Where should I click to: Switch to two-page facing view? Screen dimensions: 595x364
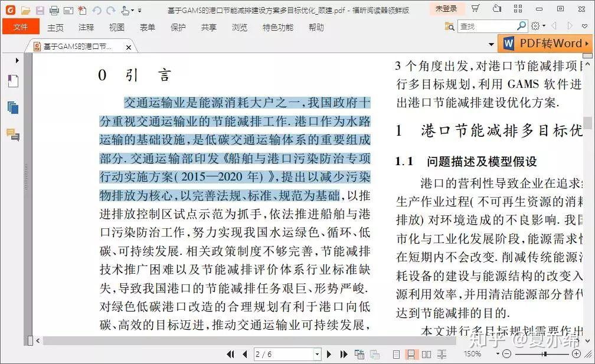(426, 355)
